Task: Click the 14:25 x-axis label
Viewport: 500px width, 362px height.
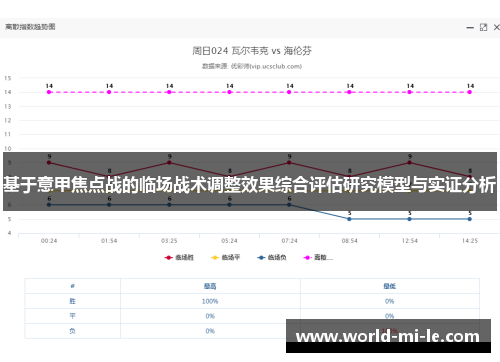Action: point(470,241)
